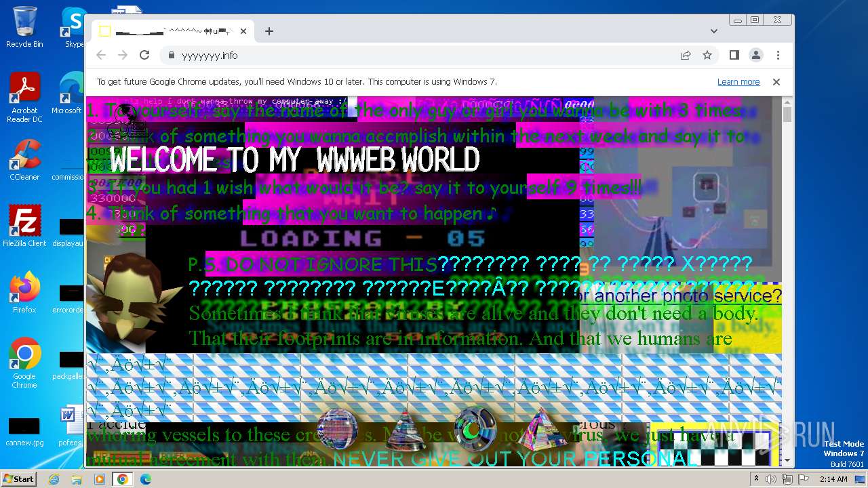Go back using Chrome's back arrow
This screenshot has width=868, height=488.
(101, 56)
